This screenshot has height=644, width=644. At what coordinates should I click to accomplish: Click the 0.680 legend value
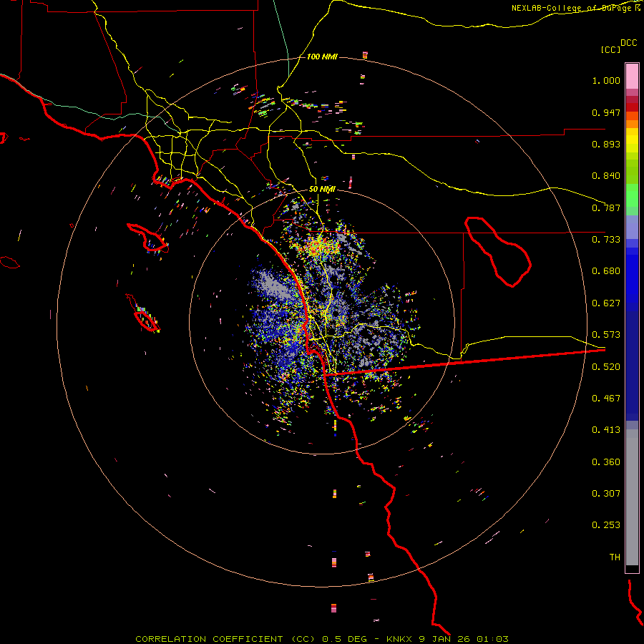click(606, 271)
